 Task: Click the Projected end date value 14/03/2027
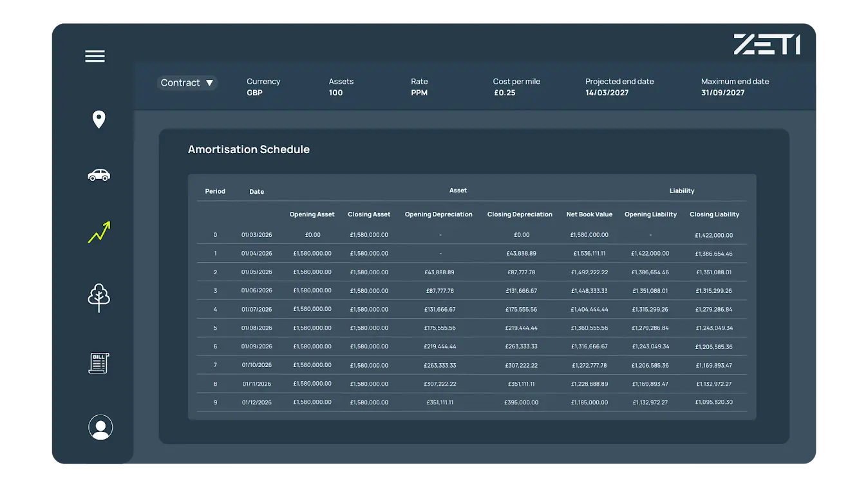click(x=607, y=93)
